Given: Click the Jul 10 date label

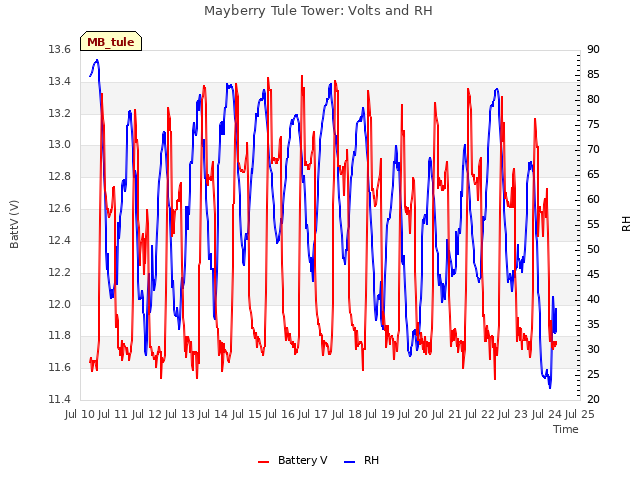Looking at the screenshot, I should pos(80,415).
